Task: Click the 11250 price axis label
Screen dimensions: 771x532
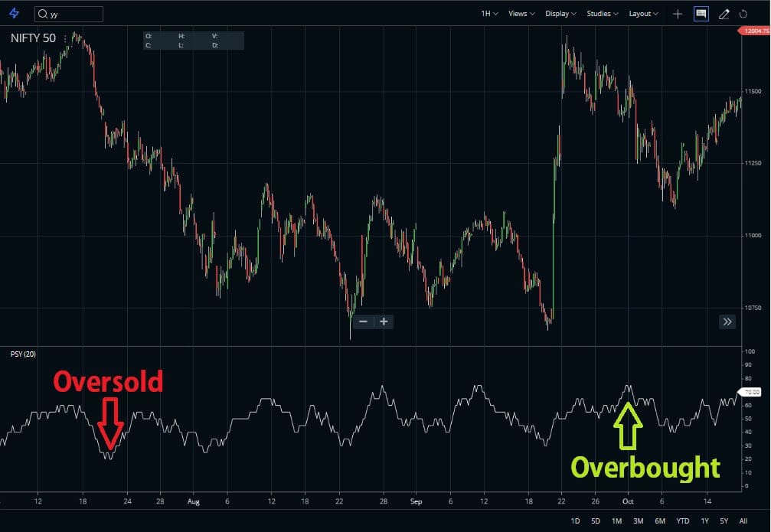Action: pyautogui.click(x=753, y=163)
